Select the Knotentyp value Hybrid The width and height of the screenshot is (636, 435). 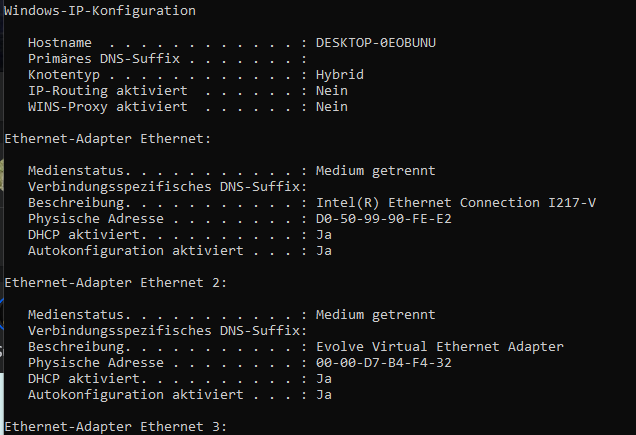[x=339, y=75]
